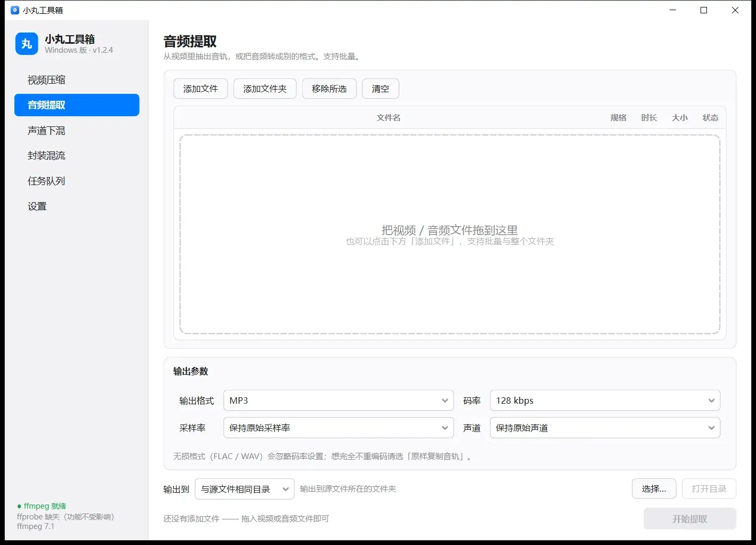756x545 pixels.
Task: Click the 规格 column header
Action: (618, 118)
